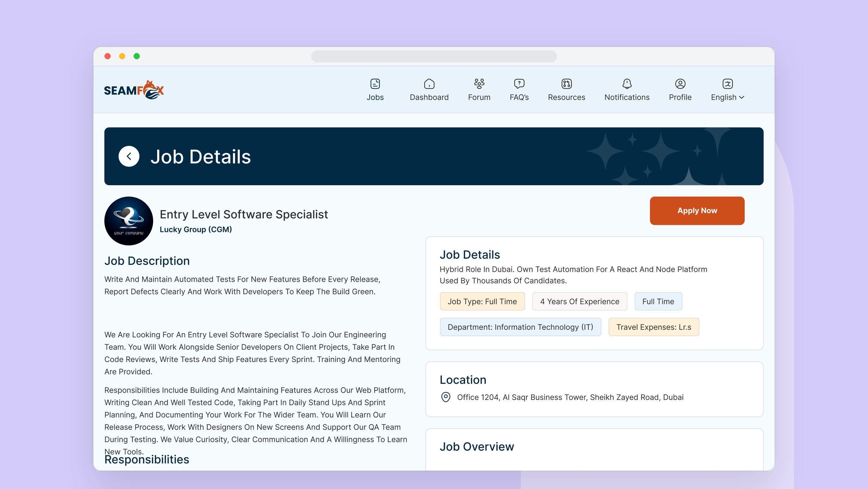Click the Lucky Group (CGM) company name
868x489 pixels.
pyautogui.click(x=195, y=229)
